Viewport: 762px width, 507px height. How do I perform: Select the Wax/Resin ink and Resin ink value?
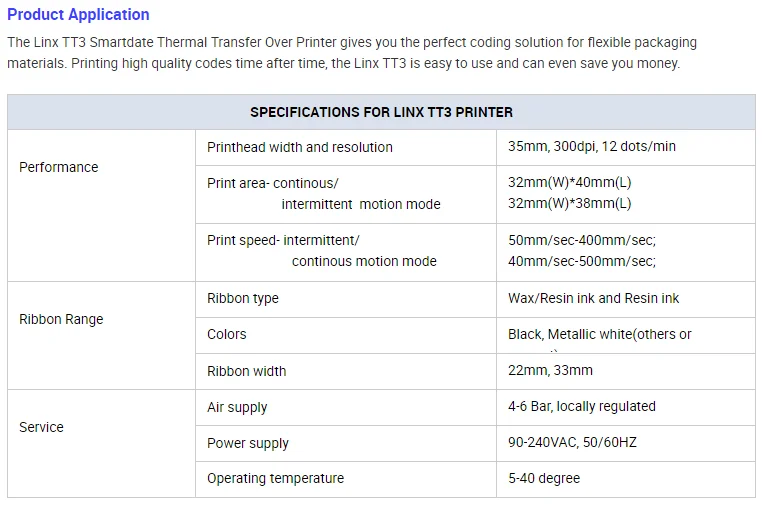(x=593, y=298)
